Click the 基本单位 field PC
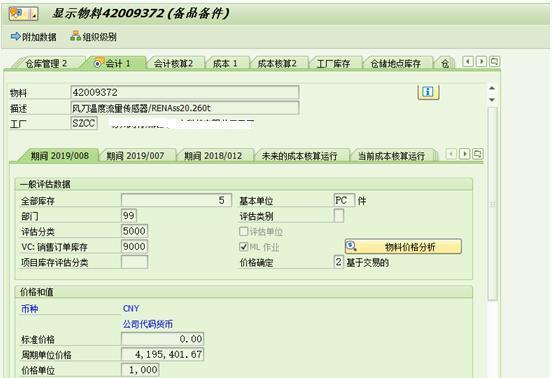 point(344,200)
